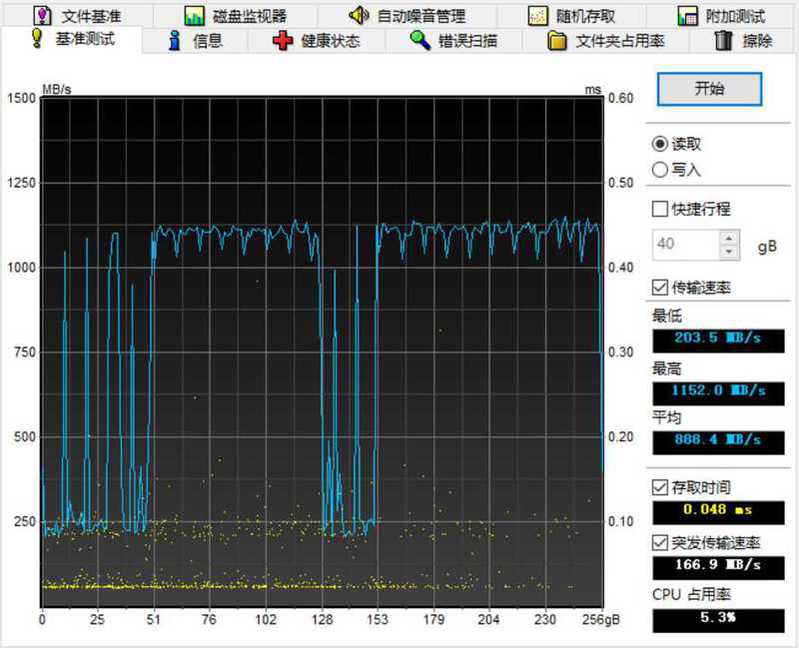Select the 读取 radio button
This screenshot has height=648, width=799.
click(x=660, y=144)
